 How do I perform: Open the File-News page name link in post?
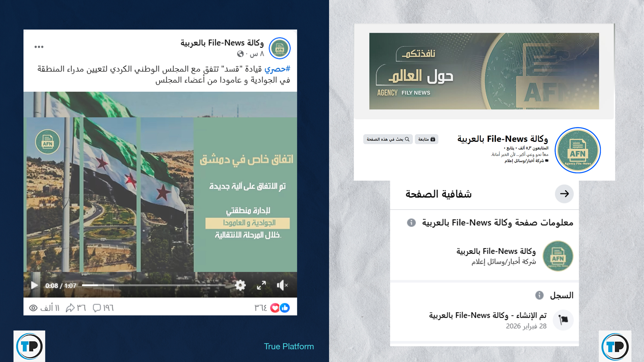click(222, 43)
